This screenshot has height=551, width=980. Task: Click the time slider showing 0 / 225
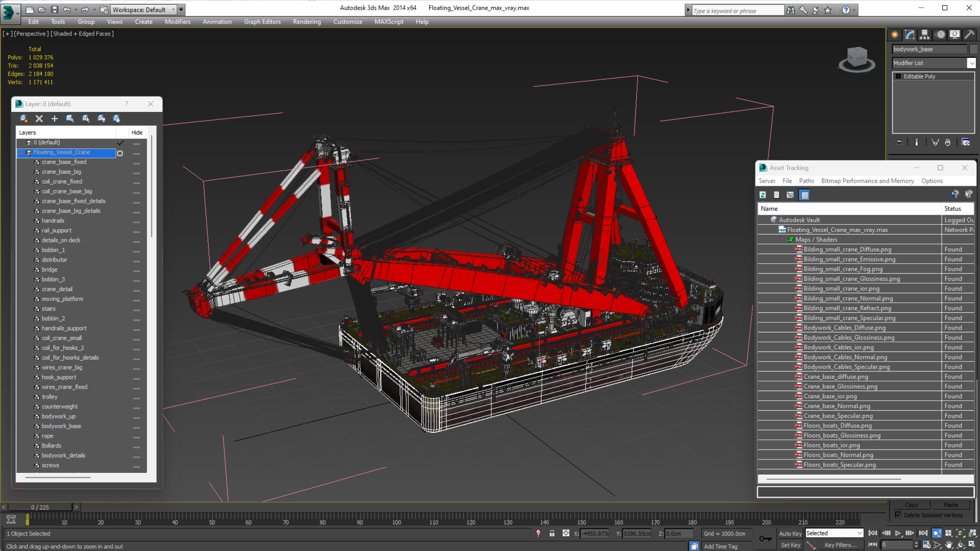40,507
